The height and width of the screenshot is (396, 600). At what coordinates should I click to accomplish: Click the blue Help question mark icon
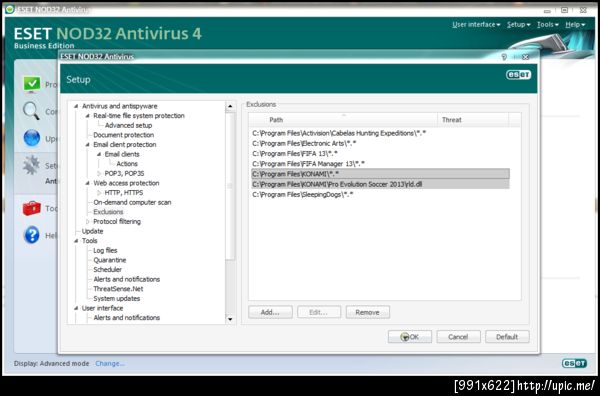click(32, 235)
